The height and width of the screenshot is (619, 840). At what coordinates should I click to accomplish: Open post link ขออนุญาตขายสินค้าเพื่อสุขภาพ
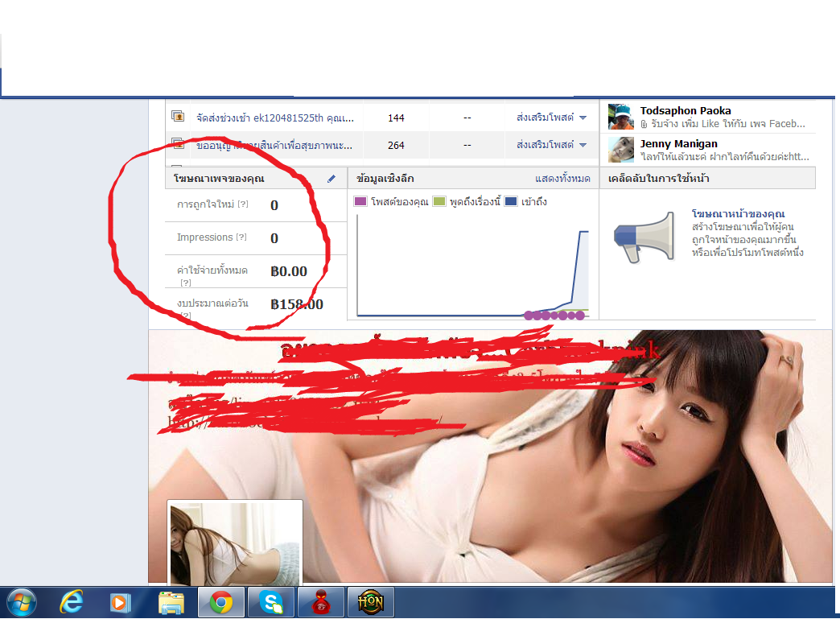[274, 145]
